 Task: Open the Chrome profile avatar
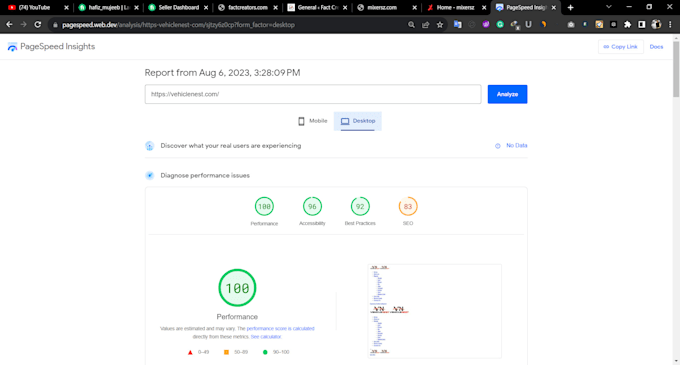(x=656, y=25)
